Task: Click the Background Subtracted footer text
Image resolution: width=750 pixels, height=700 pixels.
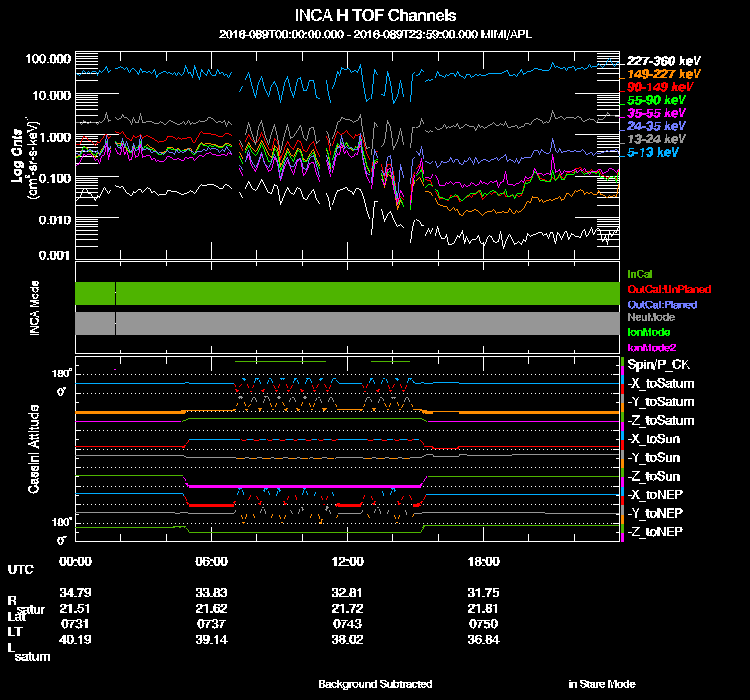Action: tap(375, 684)
